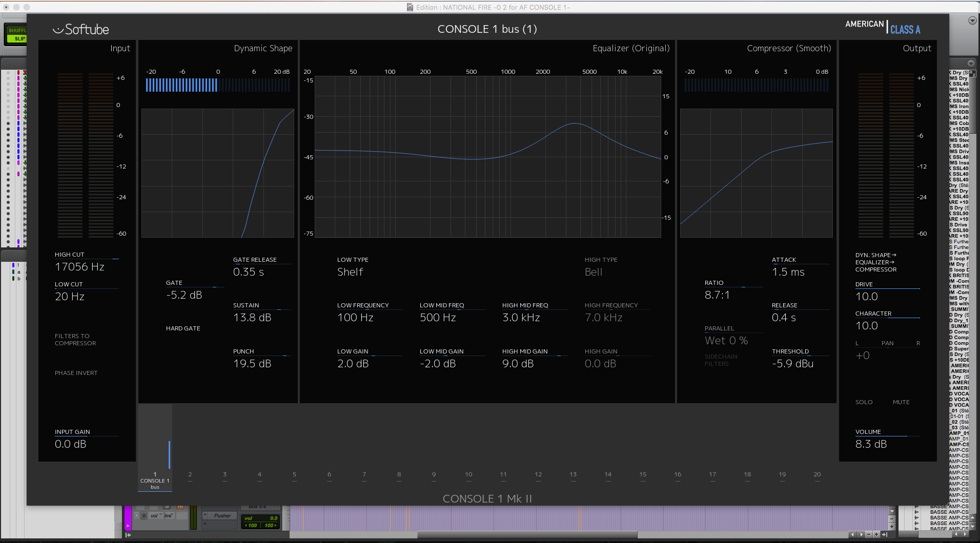Click the CONSOLE 1 Mk II footer label

[487, 499]
